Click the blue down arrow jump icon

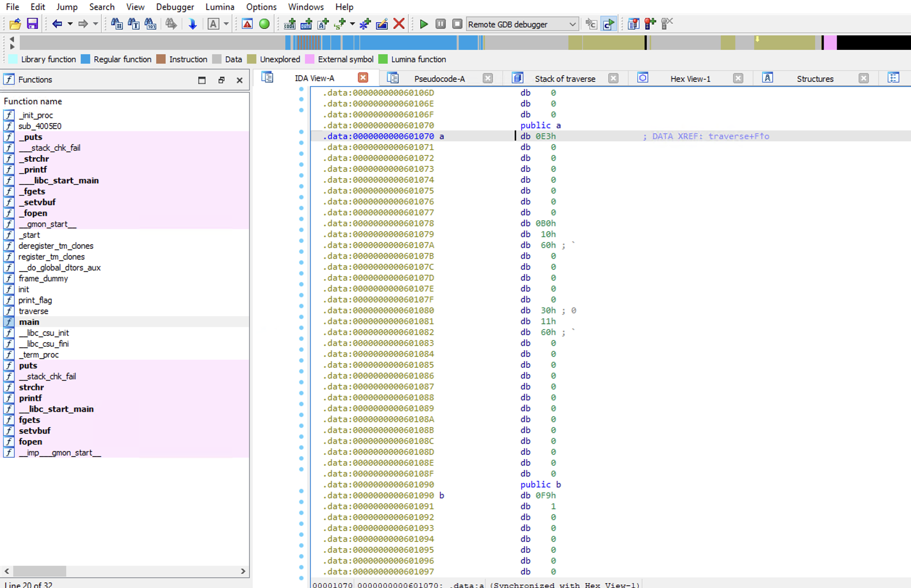click(193, 24)
